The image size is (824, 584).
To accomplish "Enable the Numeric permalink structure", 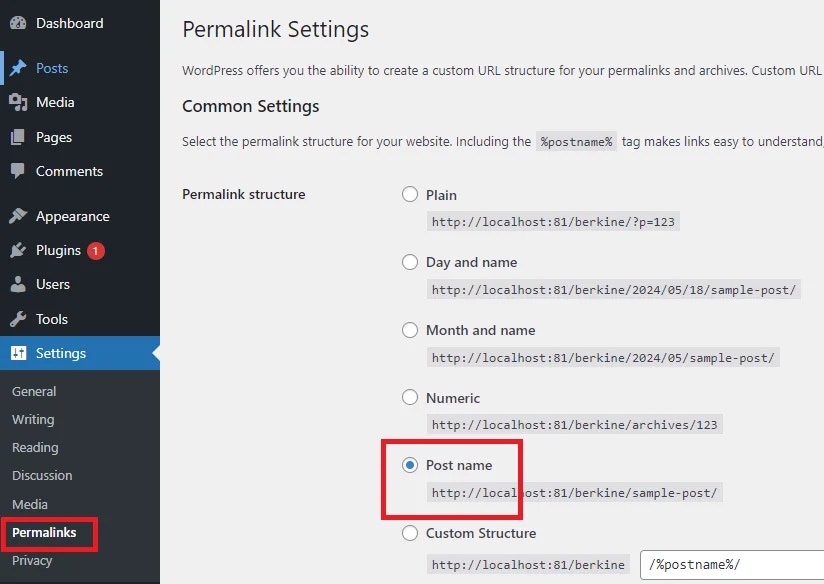I will point(410,397).
